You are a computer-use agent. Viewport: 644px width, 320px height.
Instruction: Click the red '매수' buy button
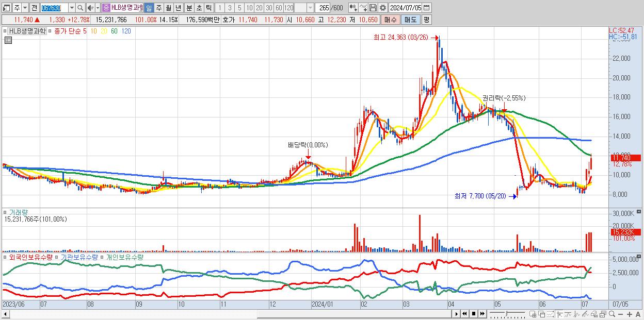pyautogui.click(x=391, y=20)
